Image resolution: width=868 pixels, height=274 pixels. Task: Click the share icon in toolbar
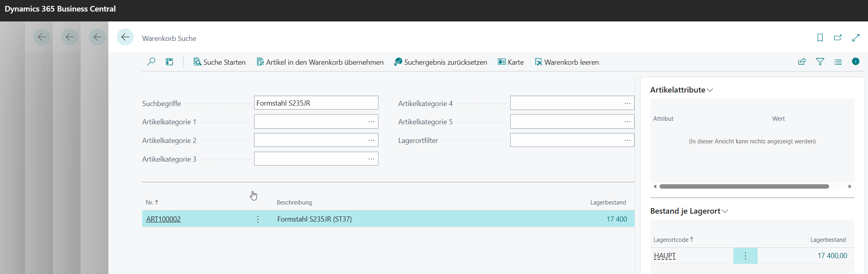click(802, 62)
